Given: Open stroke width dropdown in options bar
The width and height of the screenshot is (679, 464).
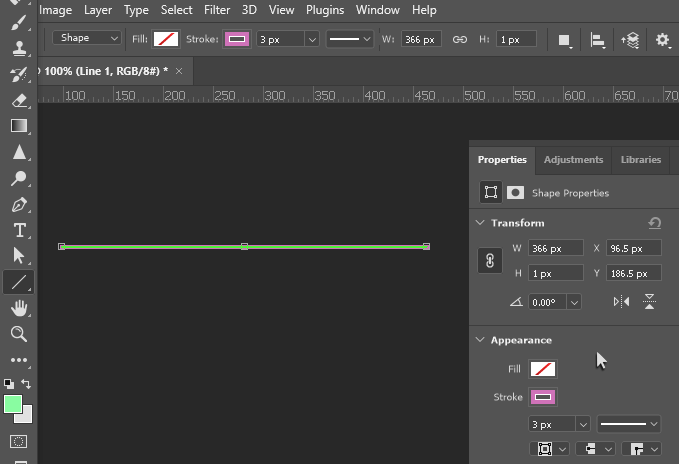Looking at the screenshot, I should point(312,40).
